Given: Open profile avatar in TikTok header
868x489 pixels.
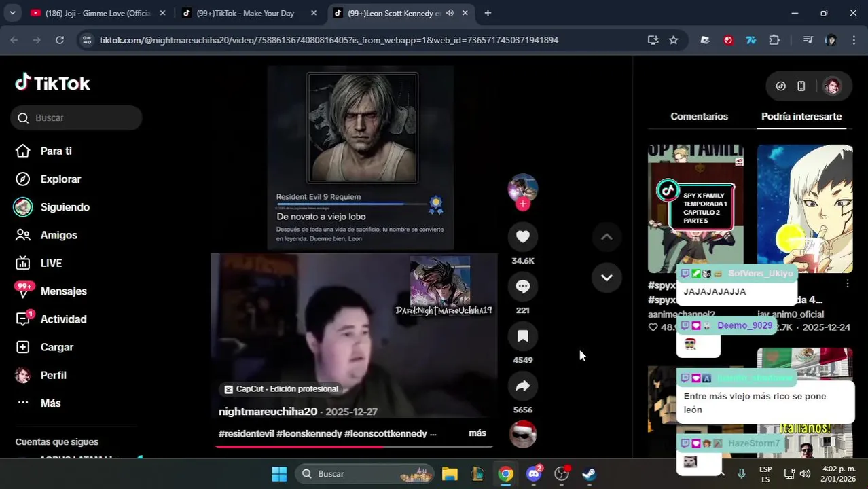Looking at the screenshot, I should coord(832,86).
